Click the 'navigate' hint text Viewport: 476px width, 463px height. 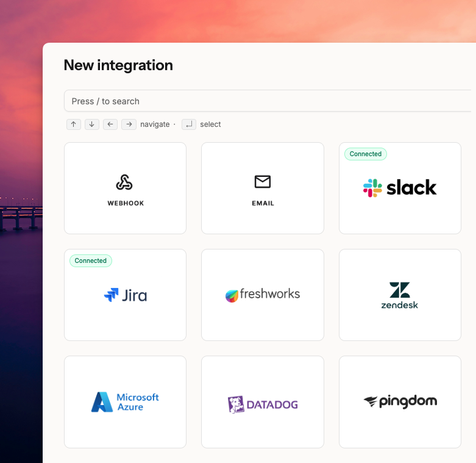coord(155,124)
